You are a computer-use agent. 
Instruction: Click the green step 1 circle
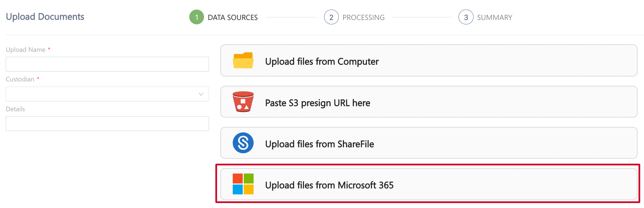pos(197,17)
